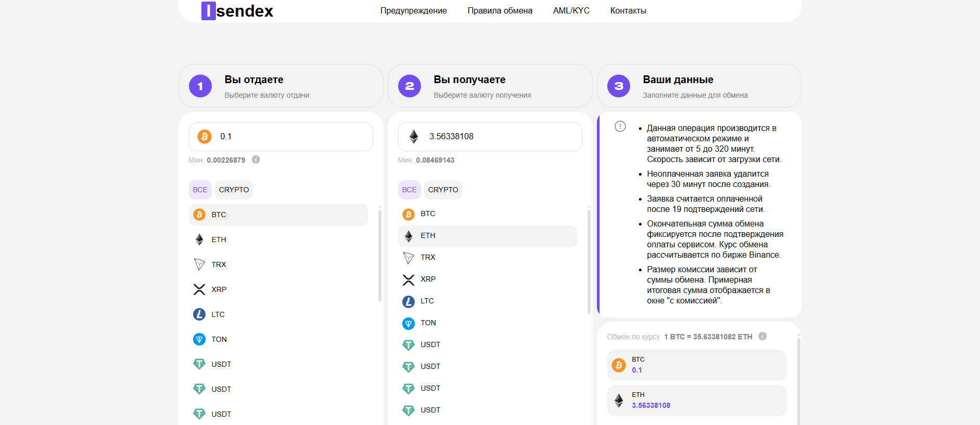The height and width of the screenshot is (425, 980).
Task: Open the Предупреждение page
Action: (413, 10)
